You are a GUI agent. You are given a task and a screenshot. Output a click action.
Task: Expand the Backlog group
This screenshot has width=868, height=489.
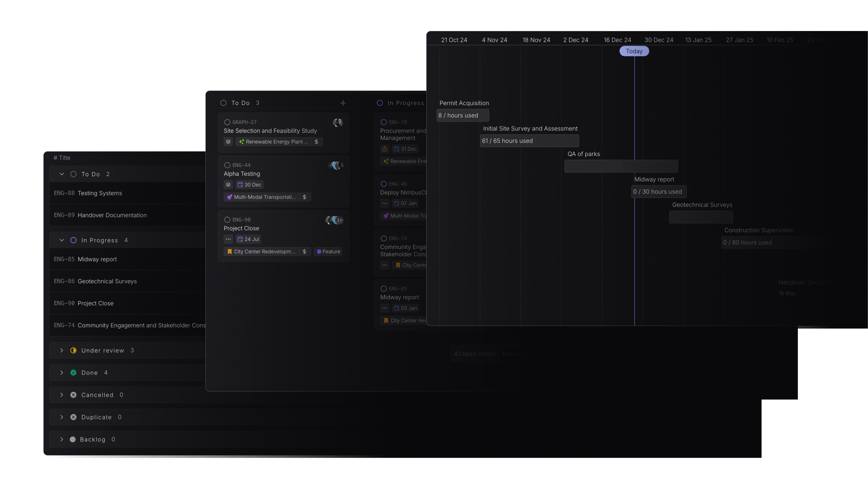(x=62, y=440)
